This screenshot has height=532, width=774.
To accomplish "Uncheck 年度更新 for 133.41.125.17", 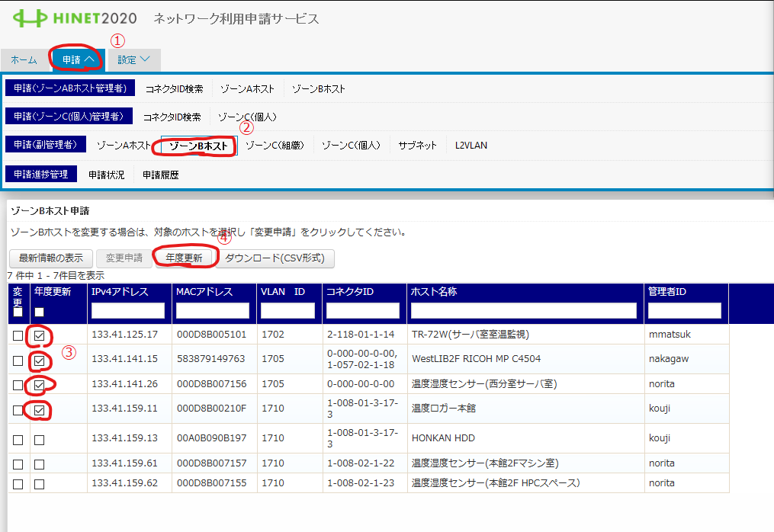I will pos(39,335).
